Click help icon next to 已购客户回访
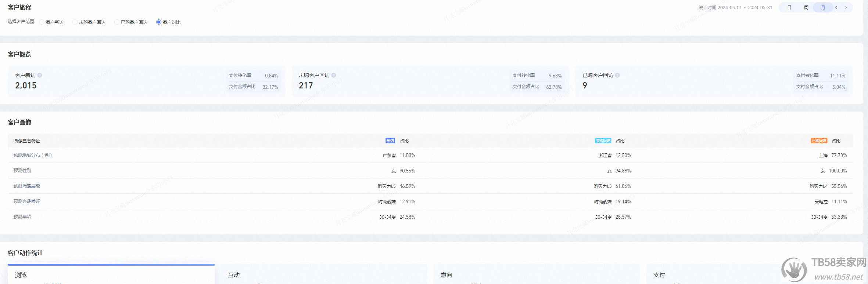Viewport: 868px width, 284px height. click(x=617, y=75)
